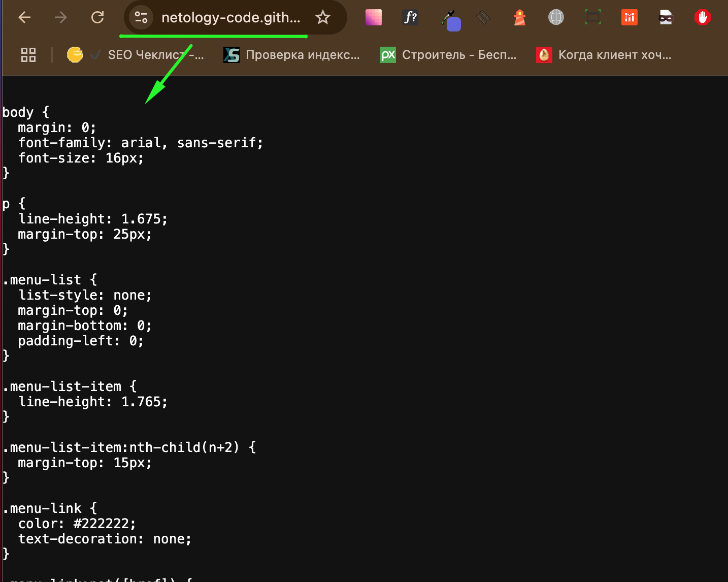Viewport: 728px width, 582px height.
Task: Click the 'margin: 0;' line under body
Action: click(57, 127)
